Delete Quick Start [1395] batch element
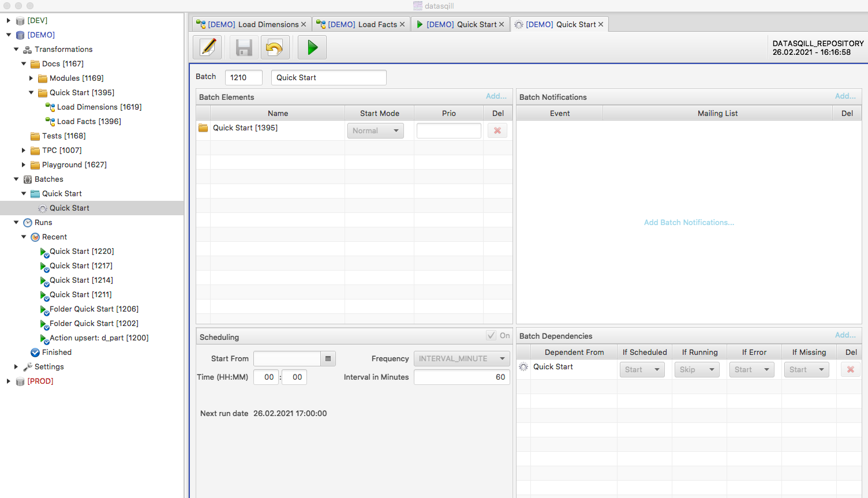The image size is (868, 498). [x=497, y=130]
